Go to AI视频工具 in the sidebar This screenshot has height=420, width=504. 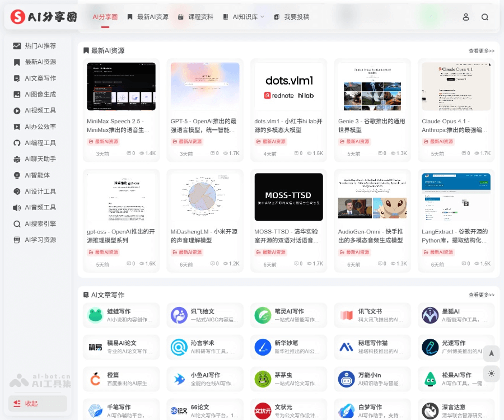pyautogui.click(x=40, y=110)
